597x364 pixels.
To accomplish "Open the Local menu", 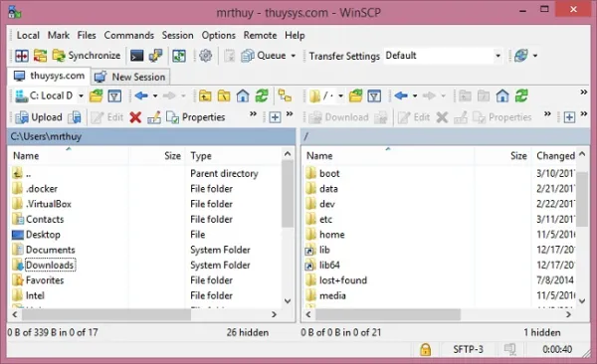I will click(x=28, y=36).
